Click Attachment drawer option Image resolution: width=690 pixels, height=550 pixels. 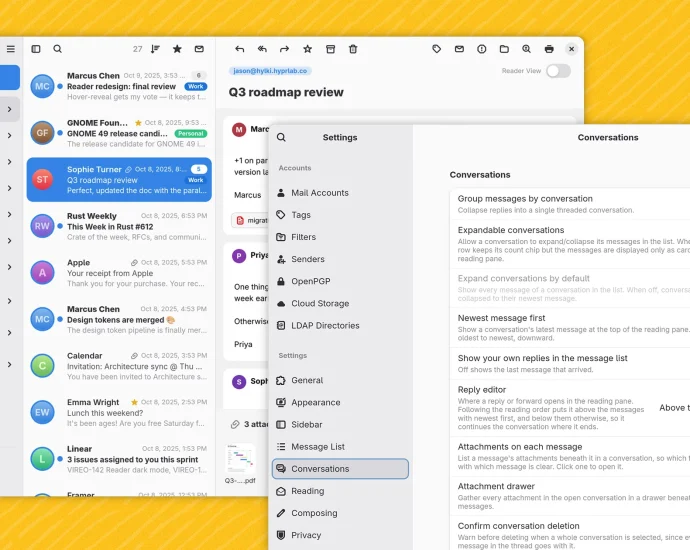(570, 496)
